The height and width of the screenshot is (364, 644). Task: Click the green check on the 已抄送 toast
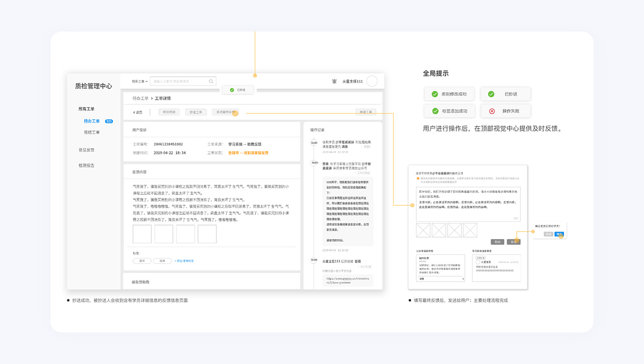[232, 90]
